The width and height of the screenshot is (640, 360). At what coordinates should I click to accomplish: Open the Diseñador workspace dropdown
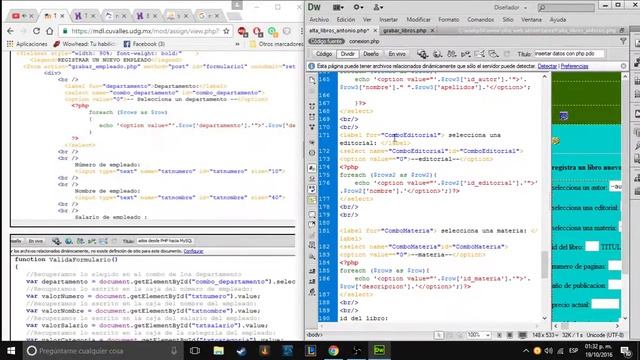[x=510, y=7]
